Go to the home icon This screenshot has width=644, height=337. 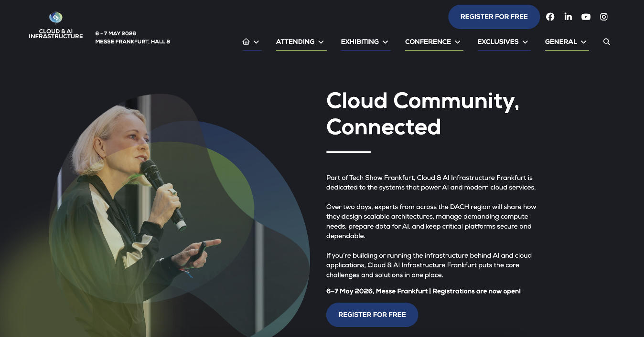[x=246, y=42]
